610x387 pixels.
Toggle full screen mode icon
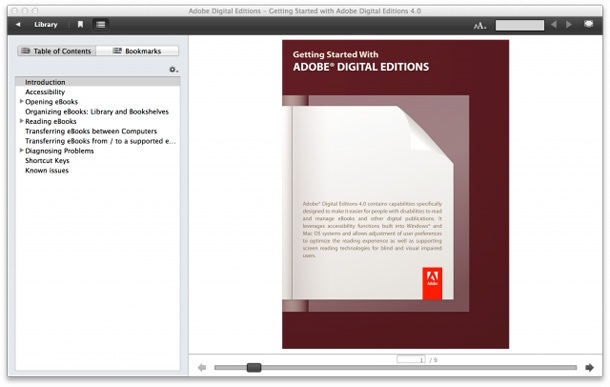(x=589, y=24)
